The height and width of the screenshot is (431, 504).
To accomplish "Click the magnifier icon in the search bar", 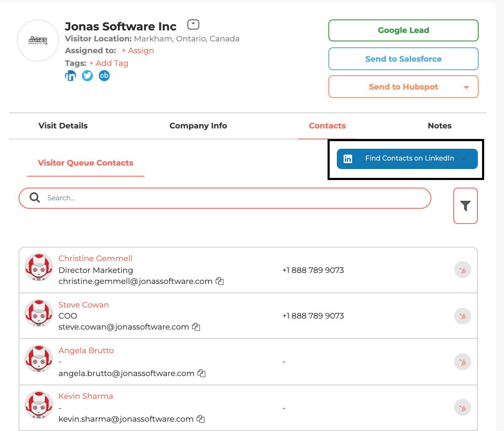I will (34, 197).
